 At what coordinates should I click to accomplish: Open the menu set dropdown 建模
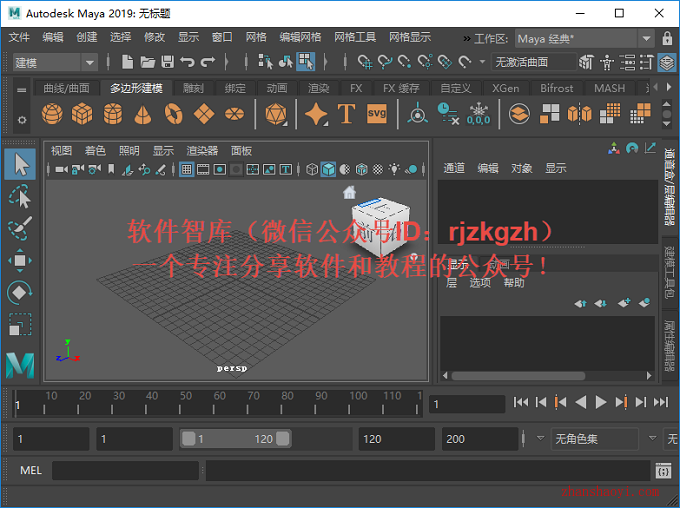click(54, 63)
